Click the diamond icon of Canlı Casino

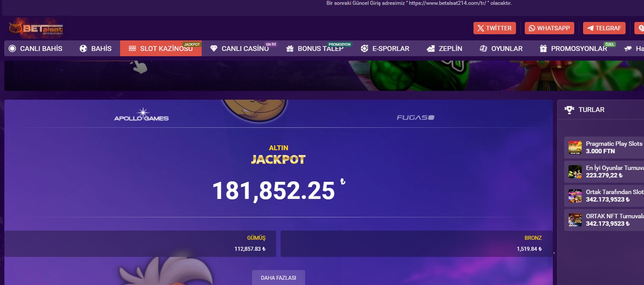click(x=213, y=49)
